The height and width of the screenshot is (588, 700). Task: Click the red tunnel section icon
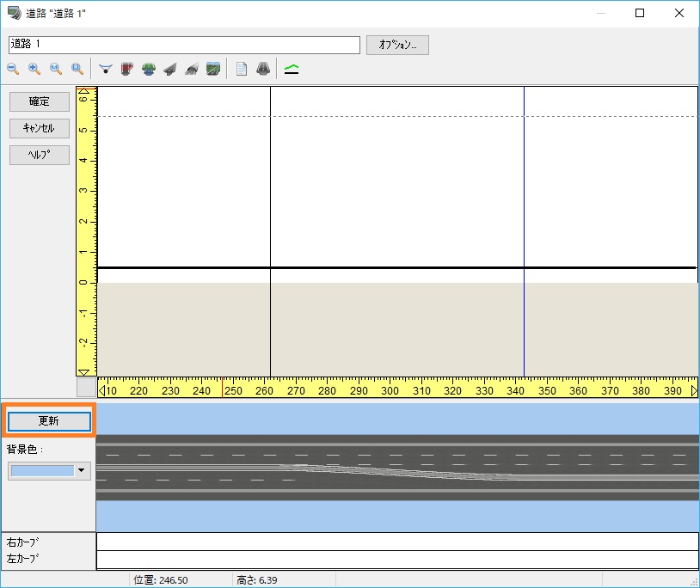(x=127, y=69)
